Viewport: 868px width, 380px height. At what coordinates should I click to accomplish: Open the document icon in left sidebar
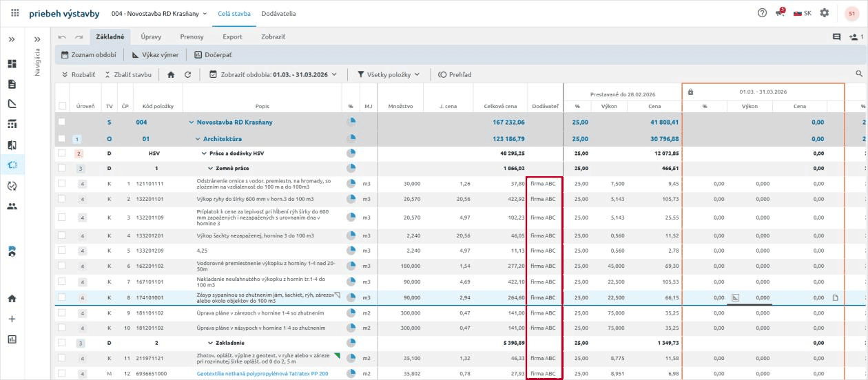(12, 84)
